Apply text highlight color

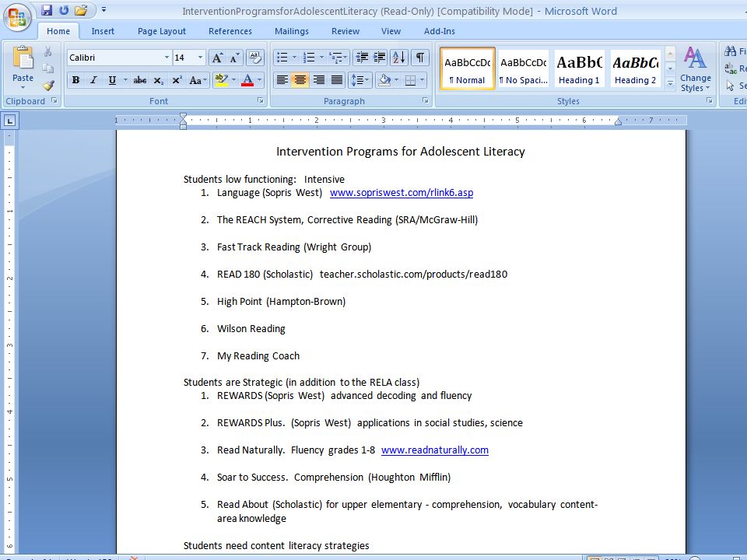[221, 80]
